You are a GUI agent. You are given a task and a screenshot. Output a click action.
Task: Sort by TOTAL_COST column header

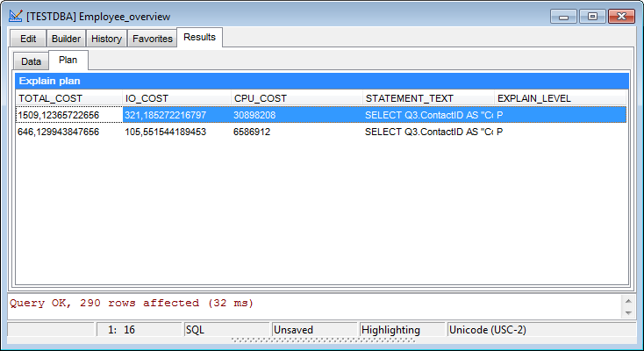click(x=68, y=98)
